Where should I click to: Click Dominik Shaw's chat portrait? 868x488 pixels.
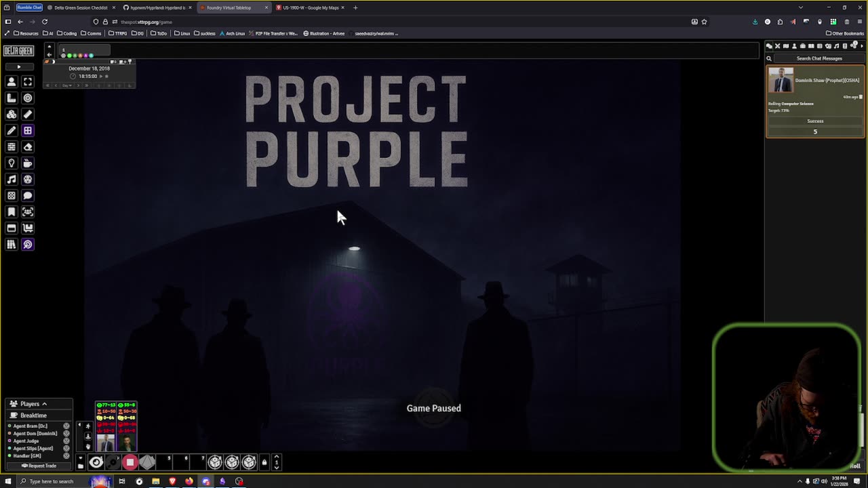tap(781, 80)
